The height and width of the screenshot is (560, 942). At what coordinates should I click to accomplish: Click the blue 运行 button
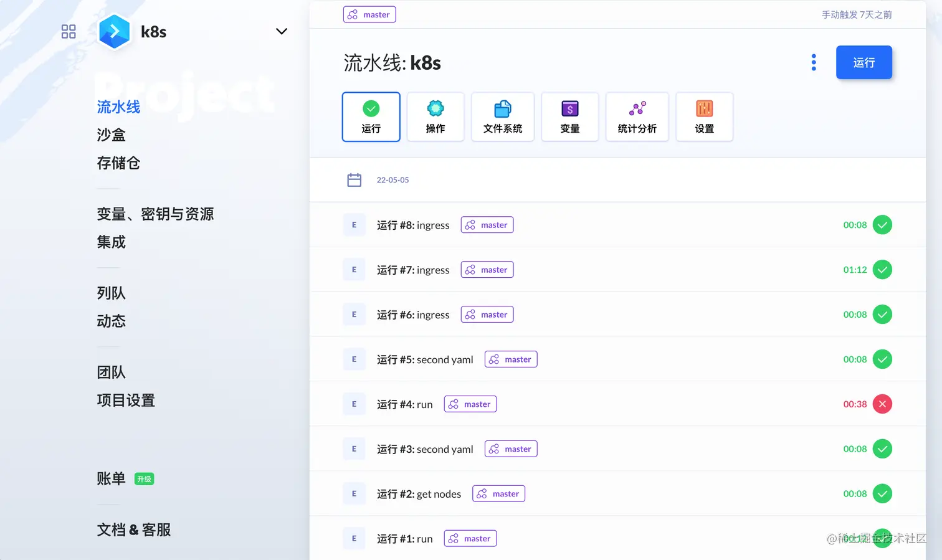[x=863, y=62]
